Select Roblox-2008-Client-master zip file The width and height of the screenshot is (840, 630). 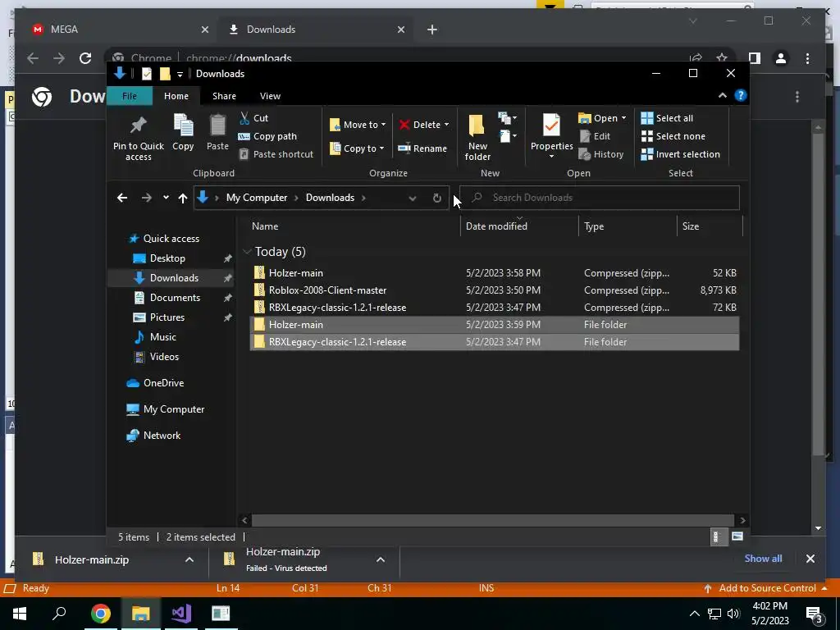click(494, 290)
